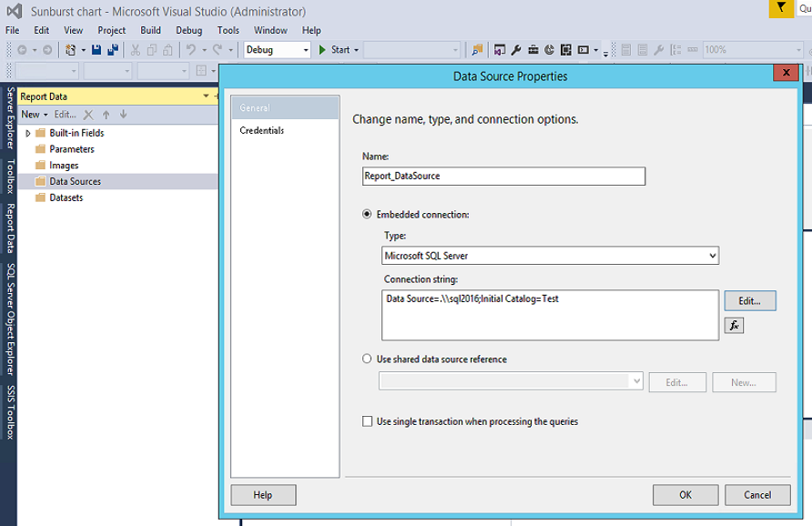Click the Save All toolbar icon

[x=112, y=50]
